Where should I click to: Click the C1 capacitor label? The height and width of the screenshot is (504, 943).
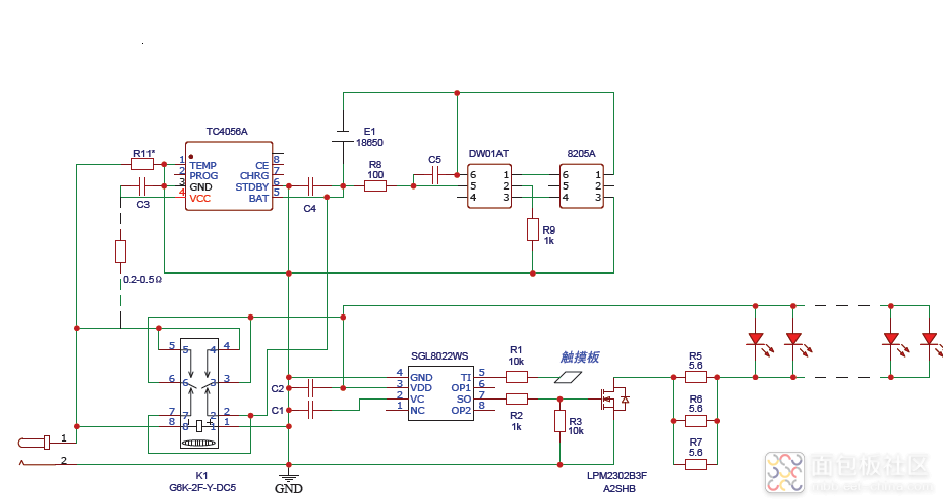click(277, 411)
